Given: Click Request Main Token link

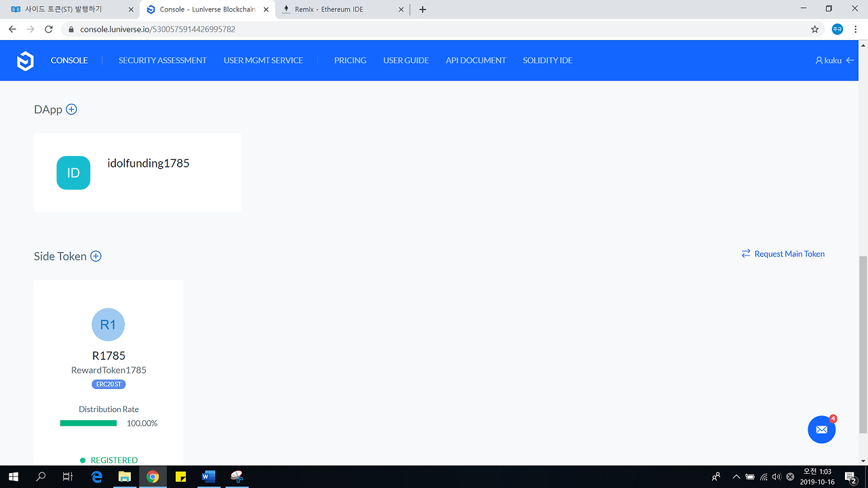Looking at the screenshot, I should click(x=783, y=253).
